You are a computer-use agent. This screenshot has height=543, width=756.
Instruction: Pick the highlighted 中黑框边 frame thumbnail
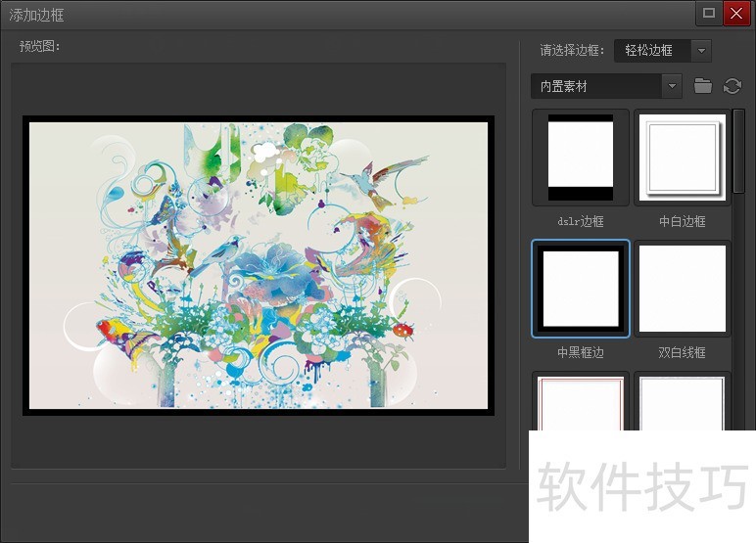[580, 289]
